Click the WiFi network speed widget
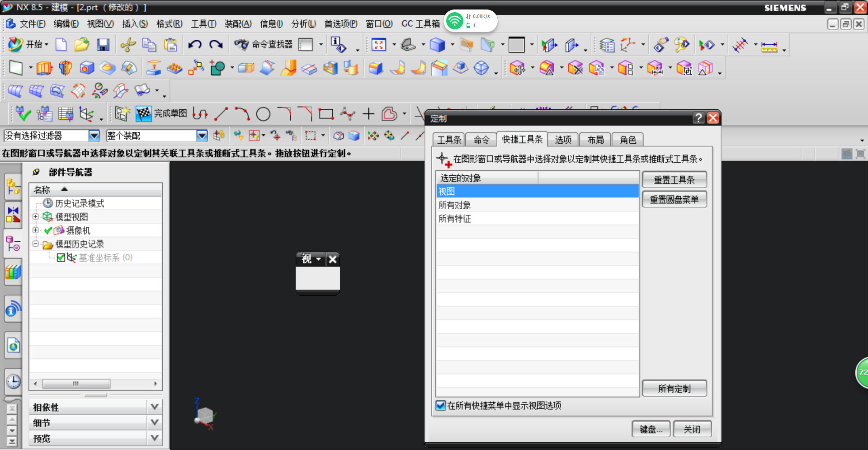 coord(471,21)
